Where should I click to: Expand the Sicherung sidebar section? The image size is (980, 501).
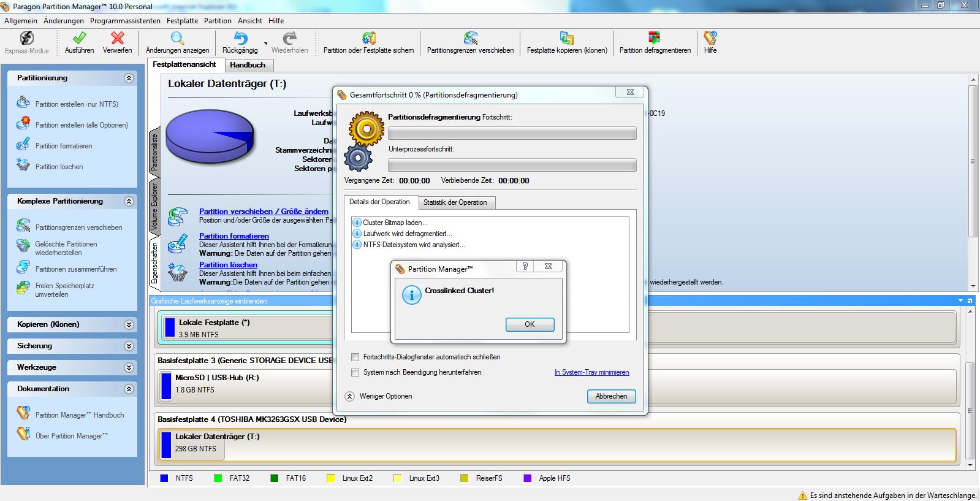tap(129, 346)
